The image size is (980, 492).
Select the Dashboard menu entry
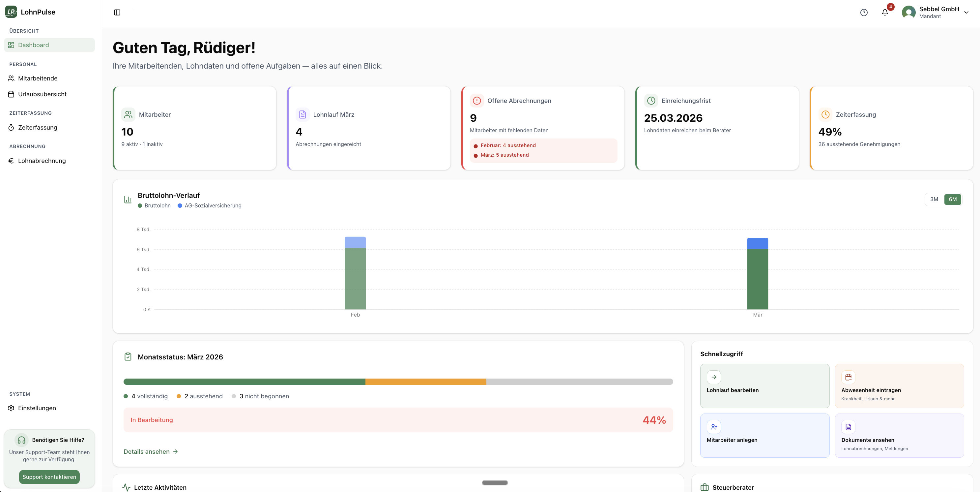click(34, 45)
